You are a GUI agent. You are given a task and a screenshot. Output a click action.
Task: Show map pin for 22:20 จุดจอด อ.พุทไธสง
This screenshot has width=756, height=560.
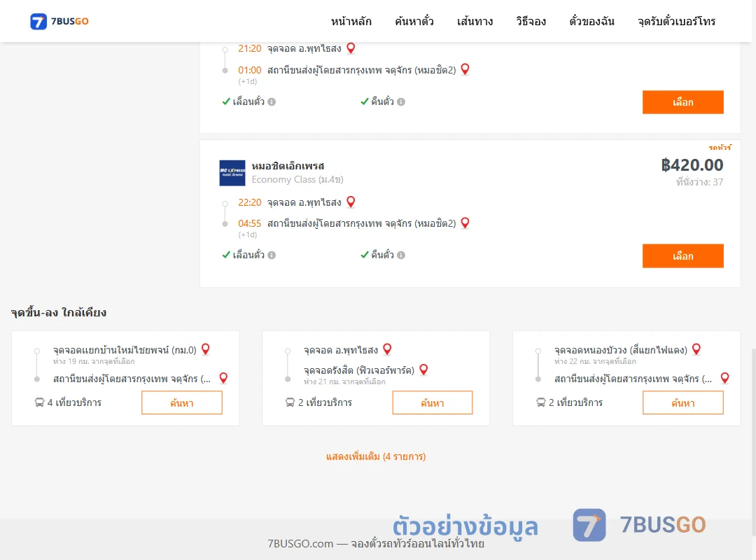pyautogui.click(x=351, y=202)
